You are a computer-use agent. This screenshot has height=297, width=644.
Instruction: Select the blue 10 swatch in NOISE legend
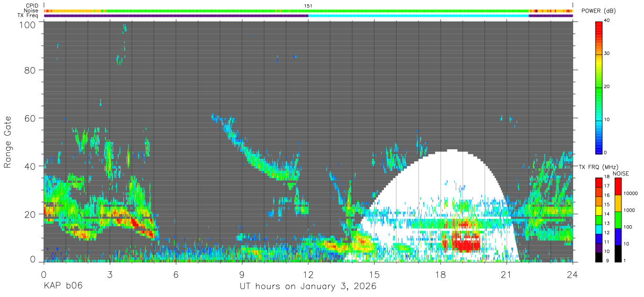(617, 237)
